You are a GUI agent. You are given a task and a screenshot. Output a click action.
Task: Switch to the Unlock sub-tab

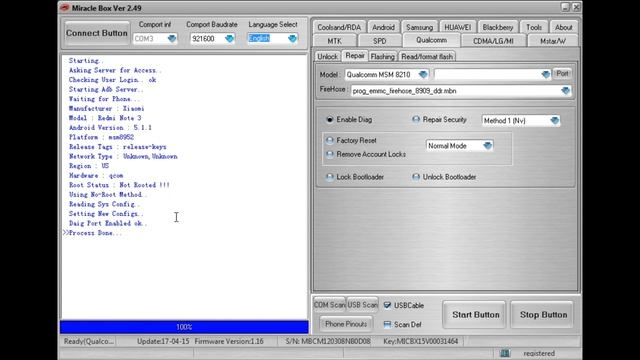(328, 56)
